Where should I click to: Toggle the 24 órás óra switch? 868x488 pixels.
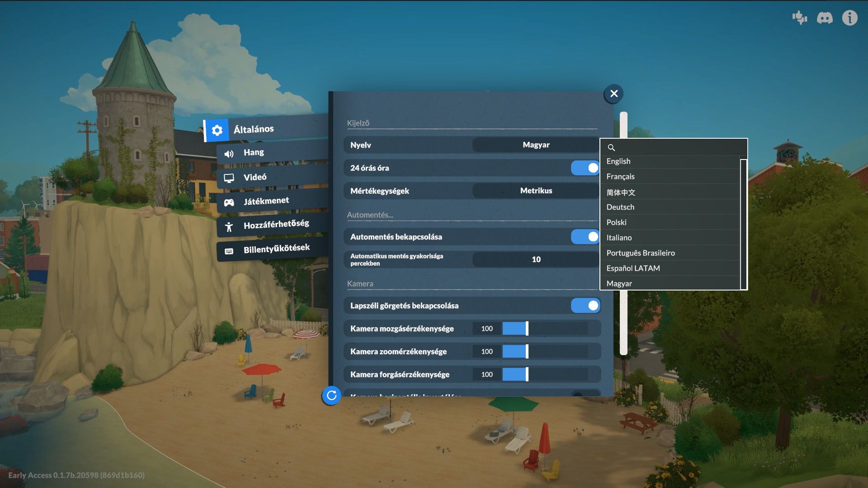pyautogui.click(x=585, y=168)
